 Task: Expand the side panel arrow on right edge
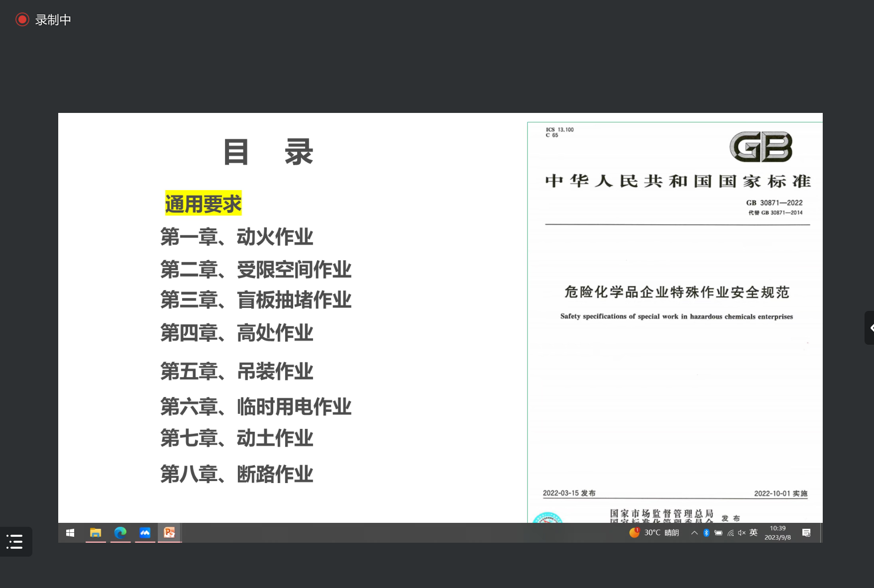[870, 328]
